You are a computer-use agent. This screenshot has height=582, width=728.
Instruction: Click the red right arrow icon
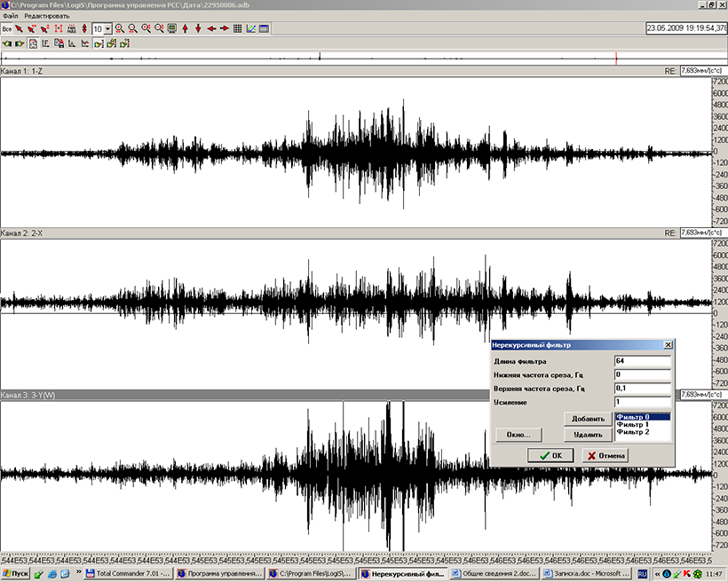[225, 29]
